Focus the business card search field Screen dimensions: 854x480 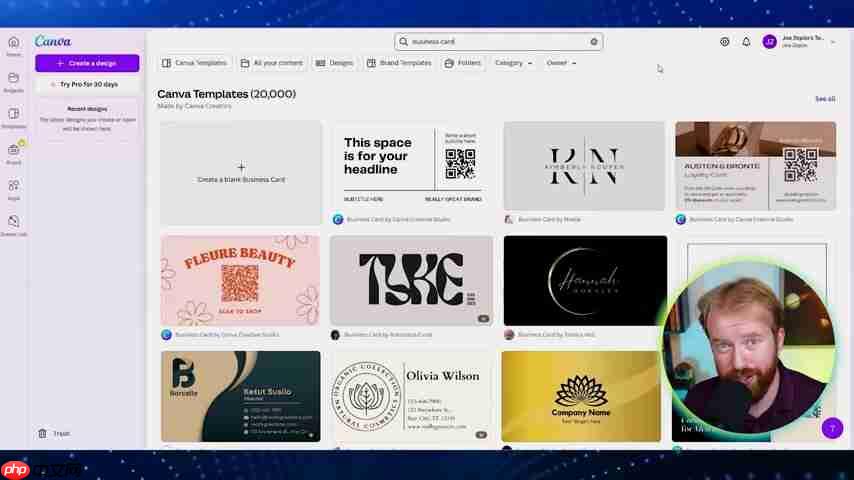point(498,41)
